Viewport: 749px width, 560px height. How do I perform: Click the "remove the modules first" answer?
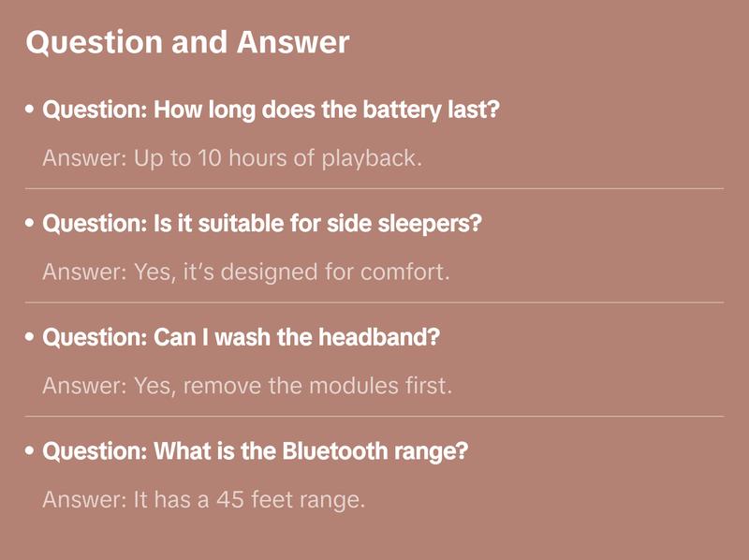(x=247, y=386)
